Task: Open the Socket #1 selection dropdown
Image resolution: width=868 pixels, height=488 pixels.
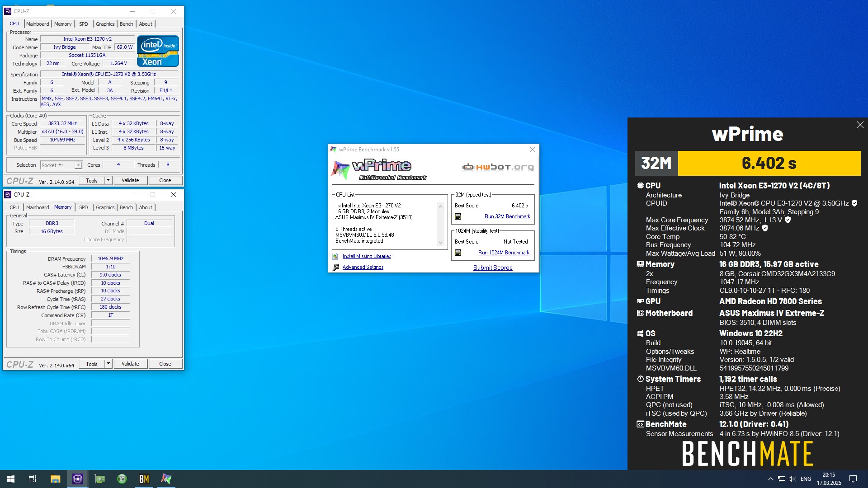Action: (61, 165)
